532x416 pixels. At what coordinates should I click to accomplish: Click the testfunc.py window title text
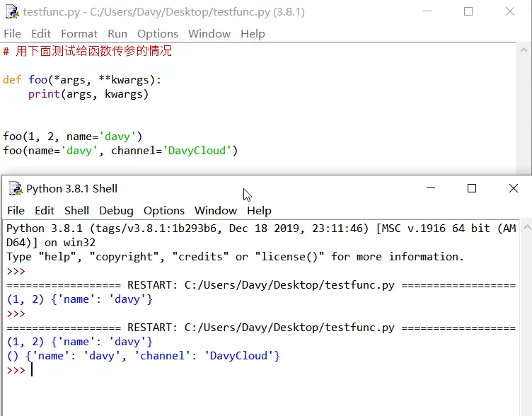[x=164, y=12]
